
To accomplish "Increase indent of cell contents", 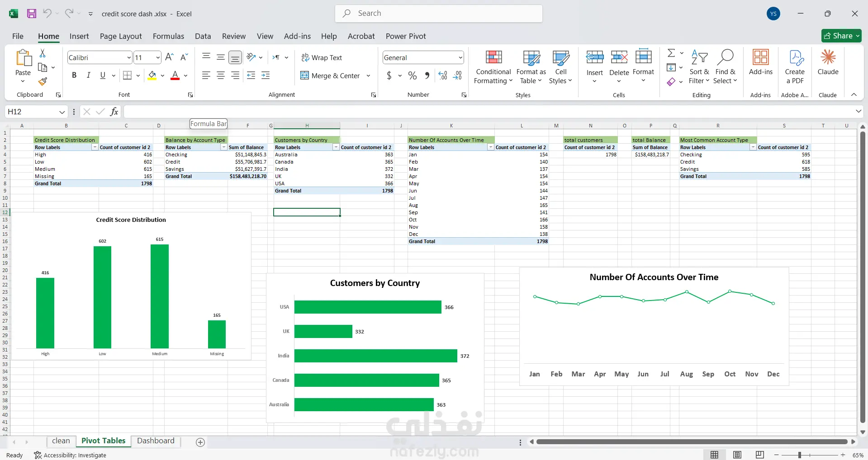I will tap(266, 75).
